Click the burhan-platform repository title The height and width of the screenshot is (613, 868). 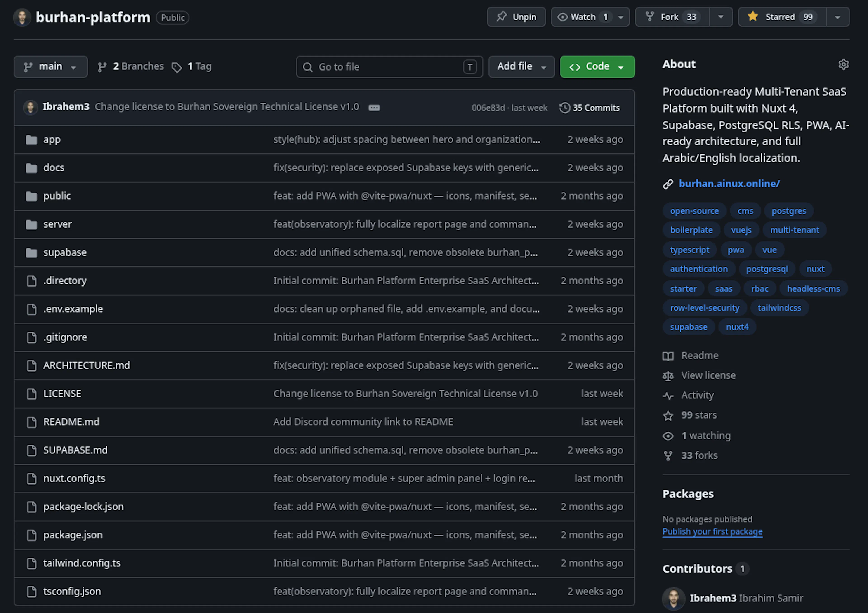point(93,17)
